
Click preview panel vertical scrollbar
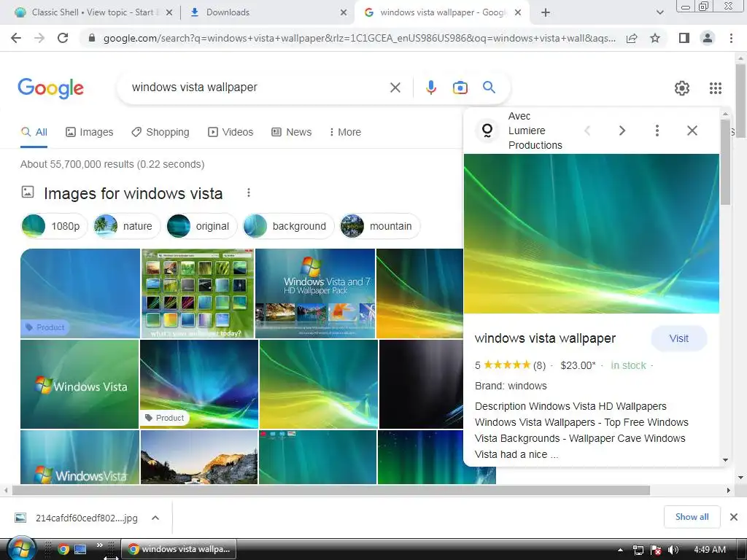pyautogui.click(x=725, y=162)
